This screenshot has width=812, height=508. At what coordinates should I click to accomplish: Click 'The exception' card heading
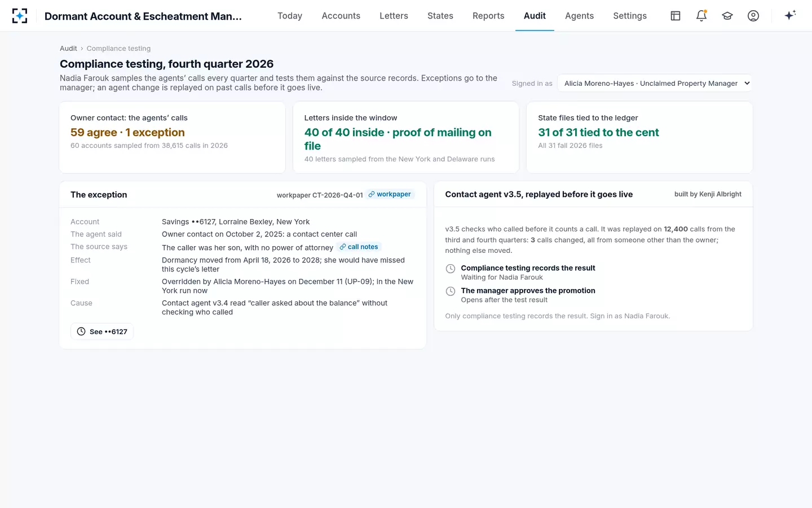tap(99, 195)
